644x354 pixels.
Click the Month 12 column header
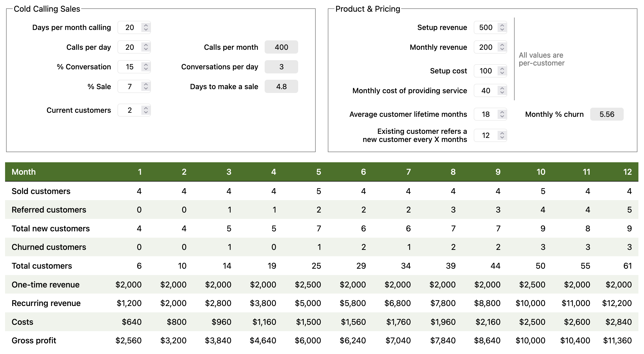627,172
